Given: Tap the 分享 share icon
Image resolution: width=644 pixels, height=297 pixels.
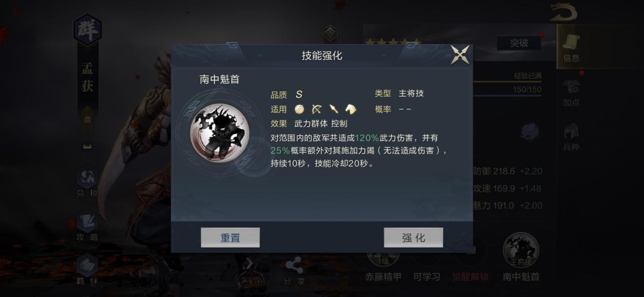Looking at the screenshot, I should click(x=294, y=272).
